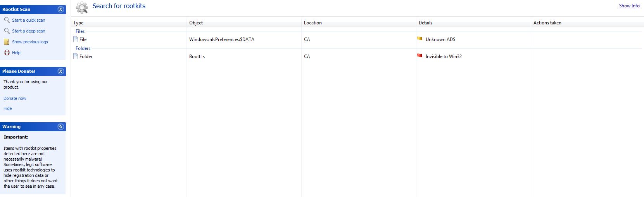Click the File type label in the first row
Image resolution: width=644 pixels, height=197 pixels.
point(83,39)
